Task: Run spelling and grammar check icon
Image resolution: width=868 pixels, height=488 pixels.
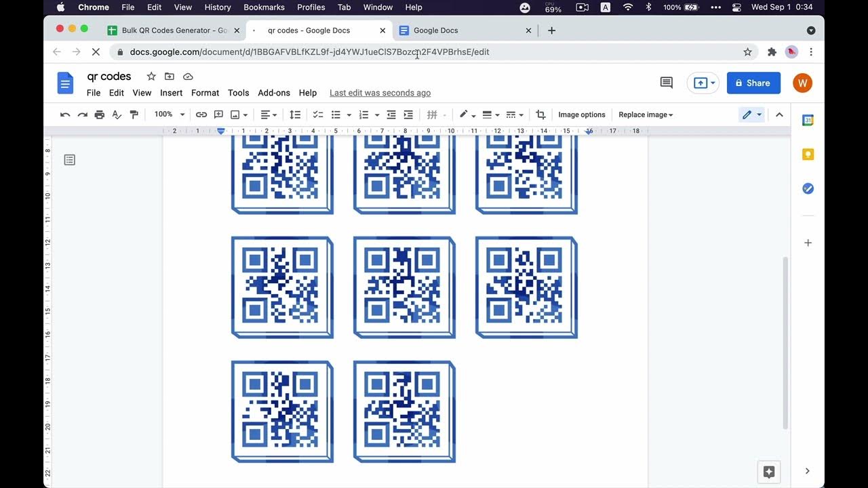Action: (117, 115)
